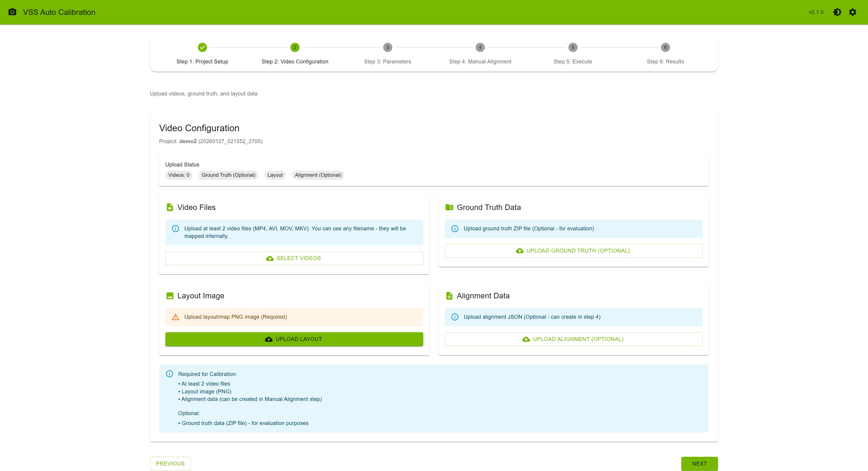Screen dimensions: 868x471
Task: Select the Videos: 0 status chip
Action: [x=179, y=175]
